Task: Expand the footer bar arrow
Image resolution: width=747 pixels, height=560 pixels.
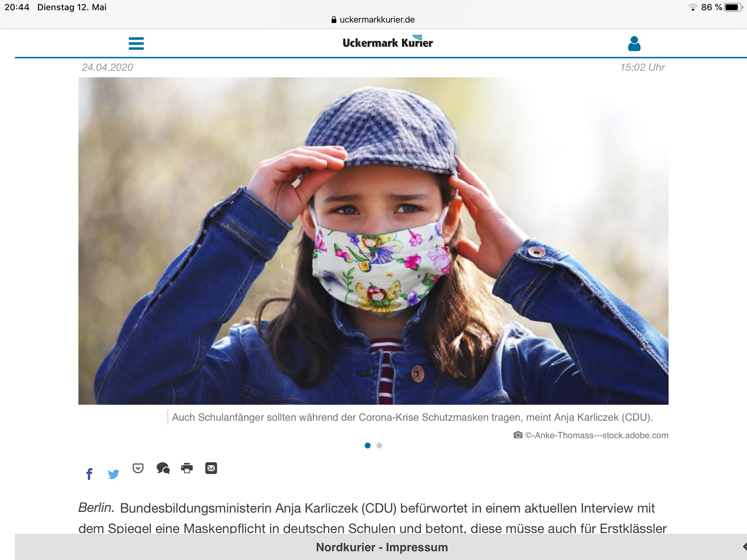Action: point(744,547)
